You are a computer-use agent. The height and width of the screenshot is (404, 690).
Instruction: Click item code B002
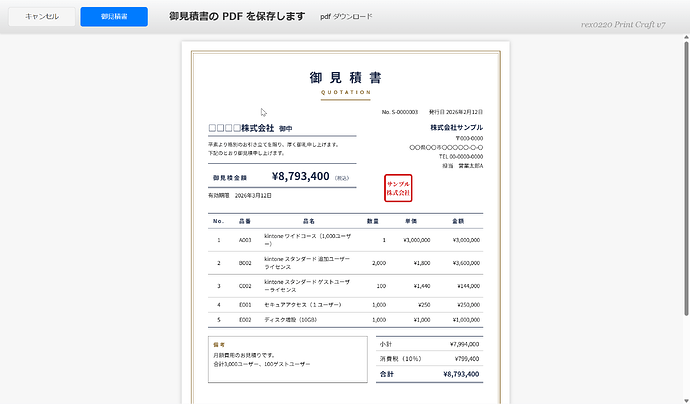click(x=245, y=263)
